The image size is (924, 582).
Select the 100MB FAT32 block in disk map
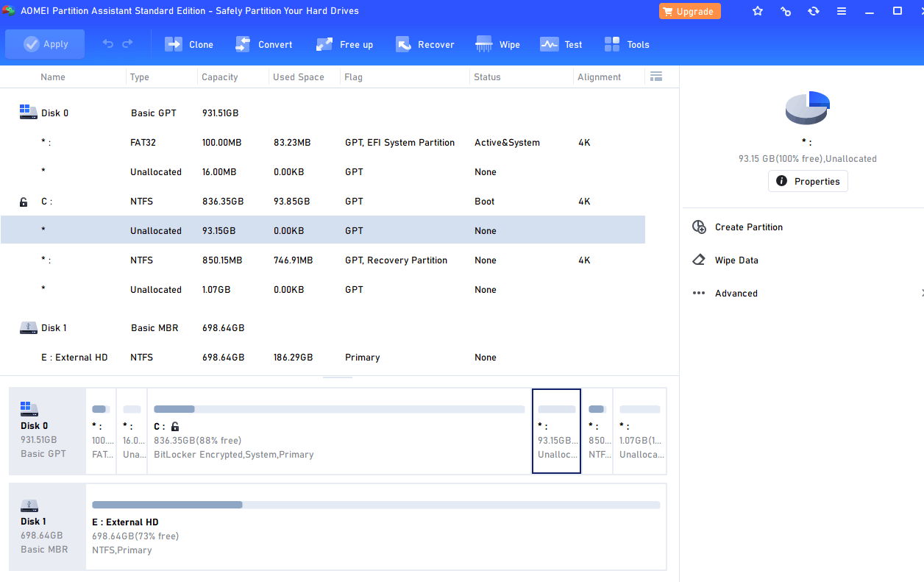101,431
